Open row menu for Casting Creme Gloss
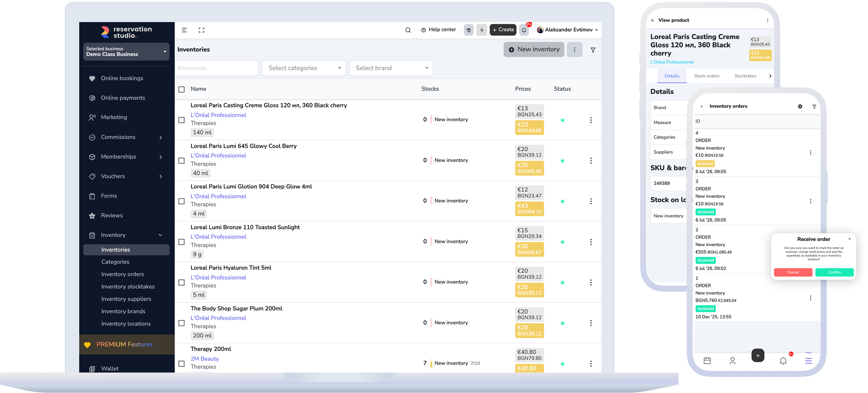 (x=591, y=120)
